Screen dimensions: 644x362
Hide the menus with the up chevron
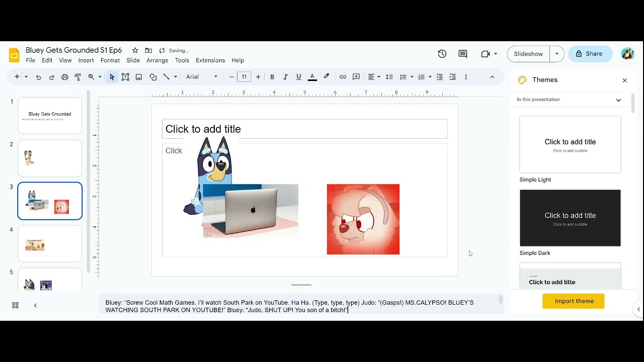pyautogui.click(x=492, y=77)
